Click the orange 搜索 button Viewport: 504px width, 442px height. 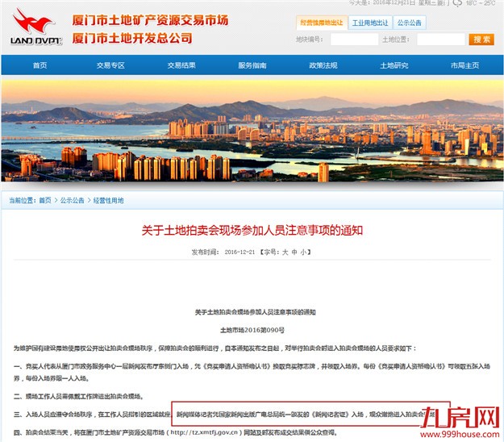coord(481,40)
